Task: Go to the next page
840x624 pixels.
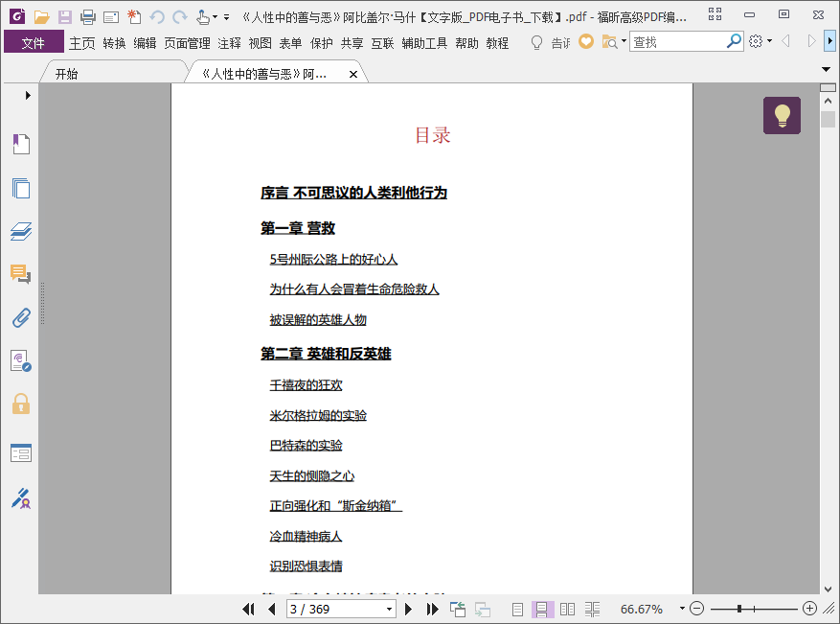Action: (408, 609)
